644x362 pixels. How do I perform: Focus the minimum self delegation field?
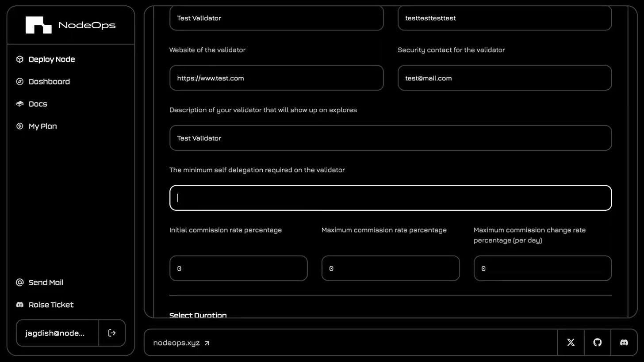click(x=390, y=198)
